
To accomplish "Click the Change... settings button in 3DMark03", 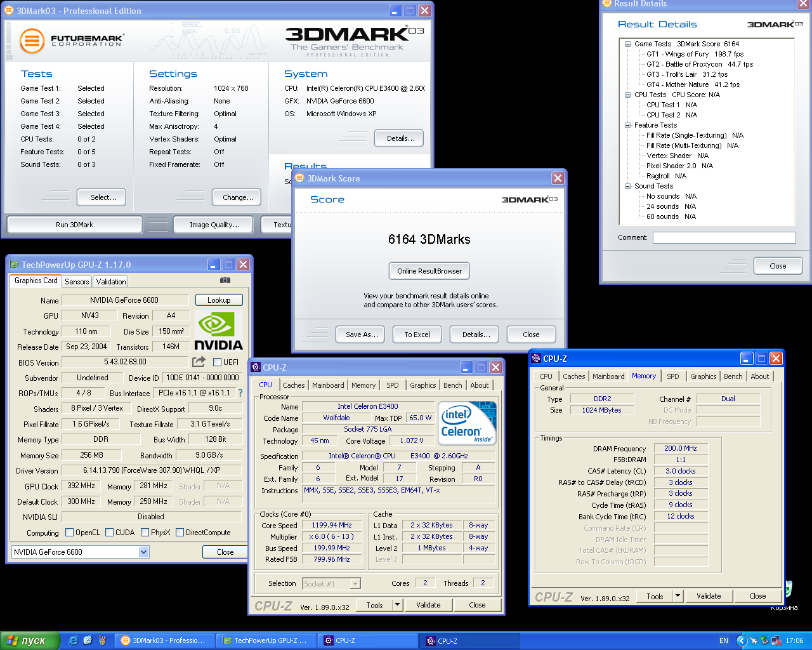I will [x=238, y=197].
